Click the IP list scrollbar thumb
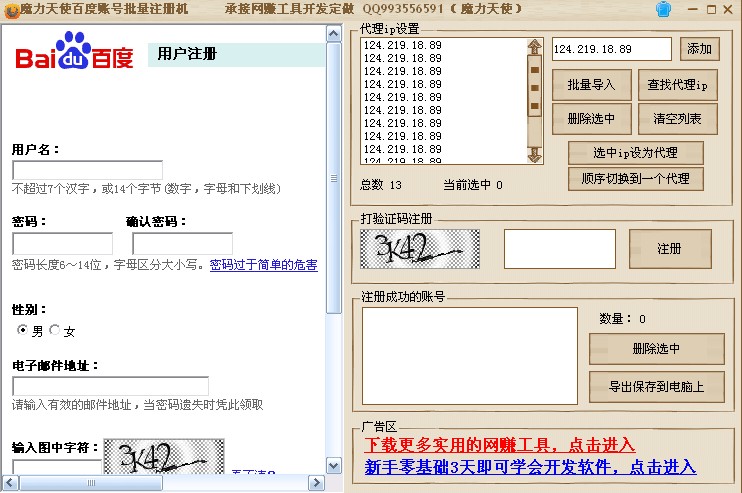Screen dimensions: 742x493 point(535,86)
